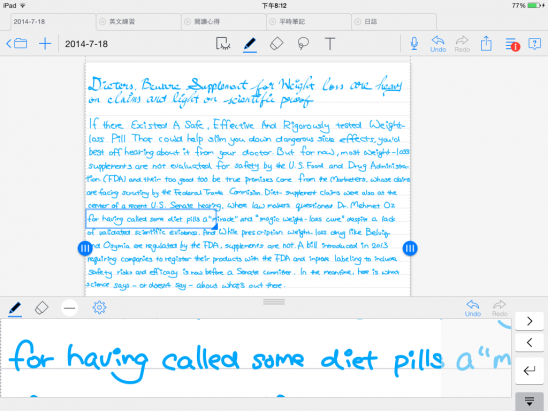Move zoom window to next line with return arrow

[529, 370]
